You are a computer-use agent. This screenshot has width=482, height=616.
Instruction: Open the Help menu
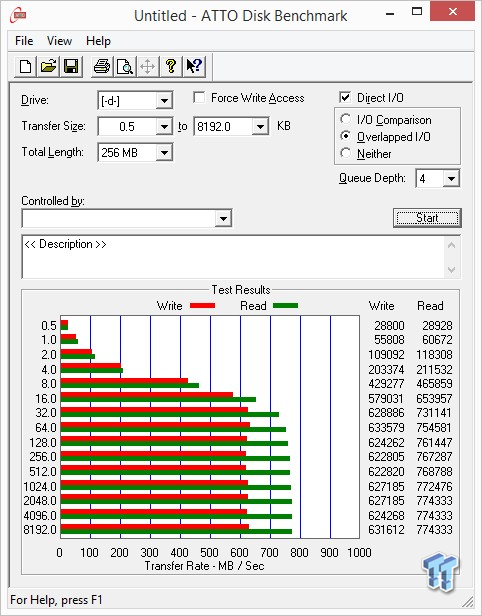click(x=98, y=41)
